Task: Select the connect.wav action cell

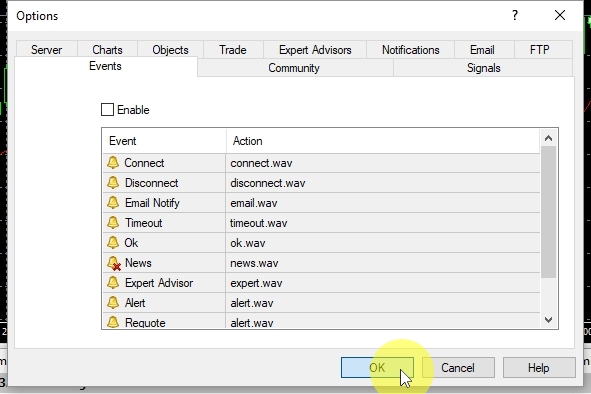Action: coord(383,163)
